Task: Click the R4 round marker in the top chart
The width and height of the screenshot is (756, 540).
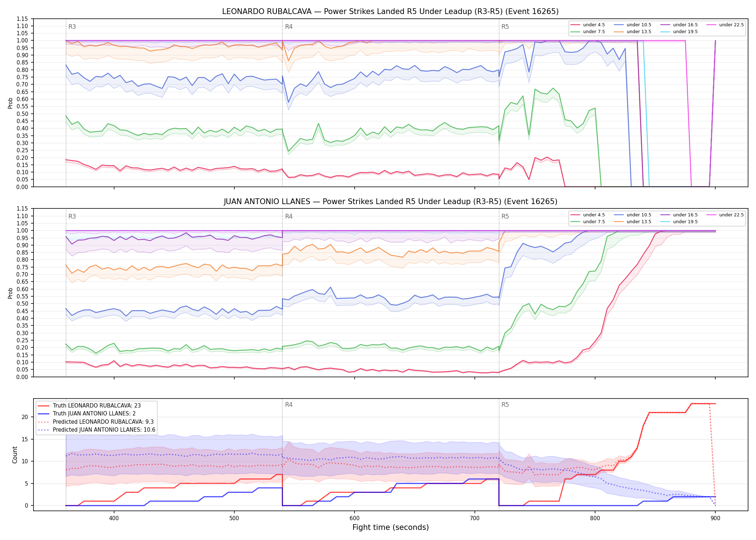Action: click(x=289, y=27)
